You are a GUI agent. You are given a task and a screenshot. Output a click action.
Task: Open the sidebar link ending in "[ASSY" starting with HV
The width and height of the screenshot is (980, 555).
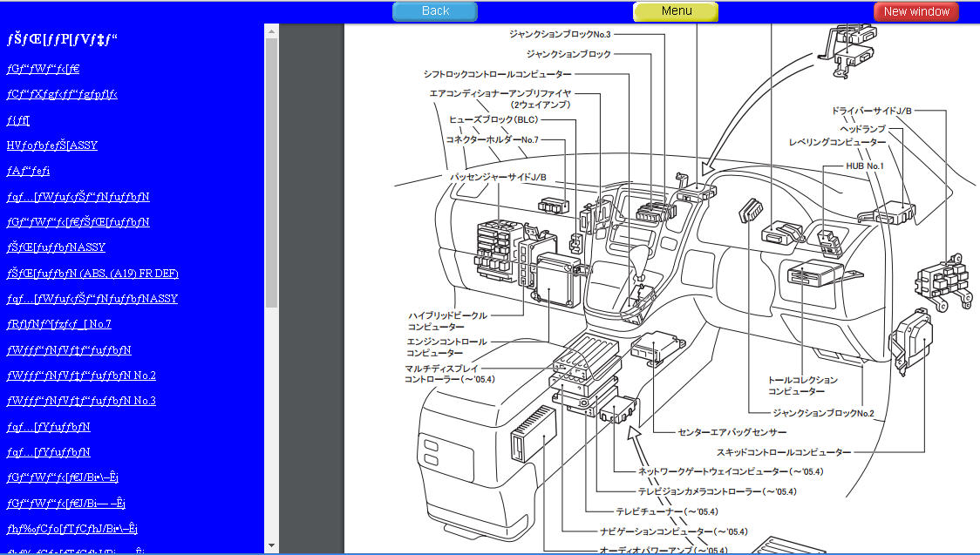(51, 146)
